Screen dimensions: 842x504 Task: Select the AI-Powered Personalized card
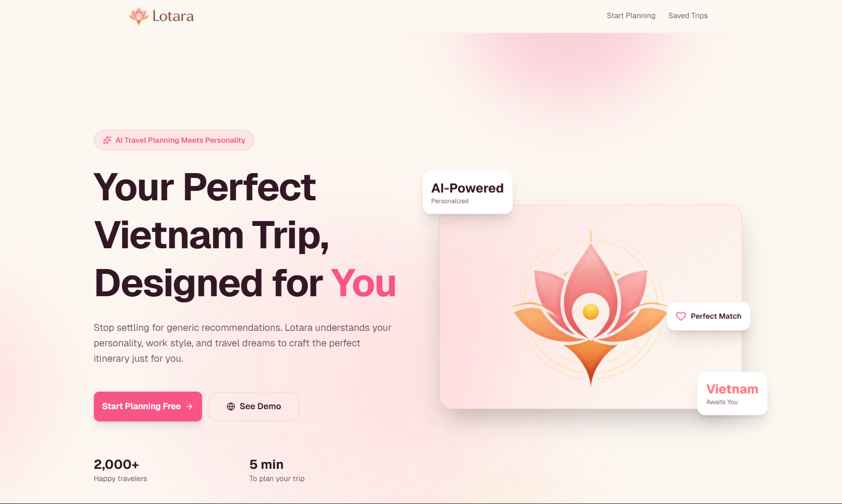coord(468,193)
